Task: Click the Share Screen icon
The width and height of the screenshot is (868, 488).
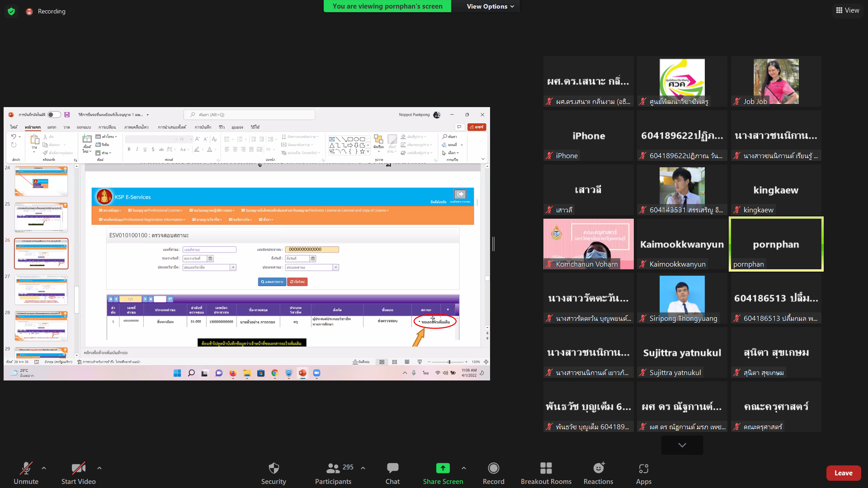Action: click(x=443, y=469)
